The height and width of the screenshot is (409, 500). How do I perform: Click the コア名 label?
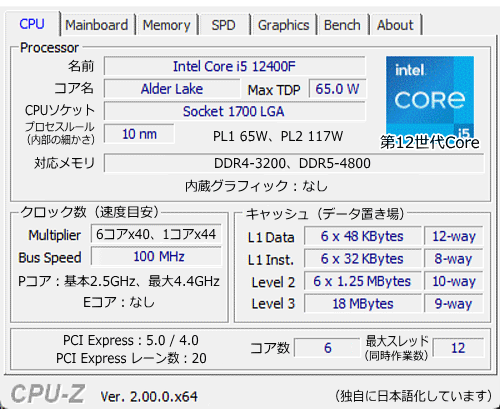pyautogui.click(x=74, y=88)
